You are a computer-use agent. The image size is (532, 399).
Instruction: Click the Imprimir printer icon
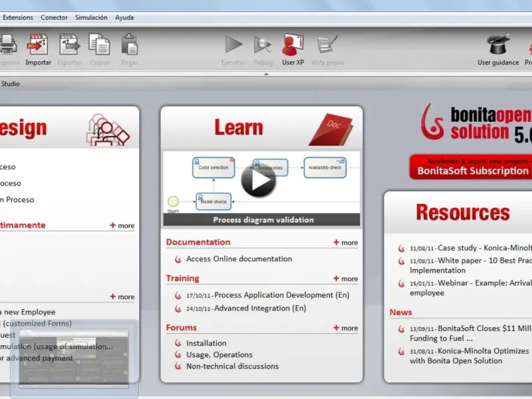coord(8,45)
